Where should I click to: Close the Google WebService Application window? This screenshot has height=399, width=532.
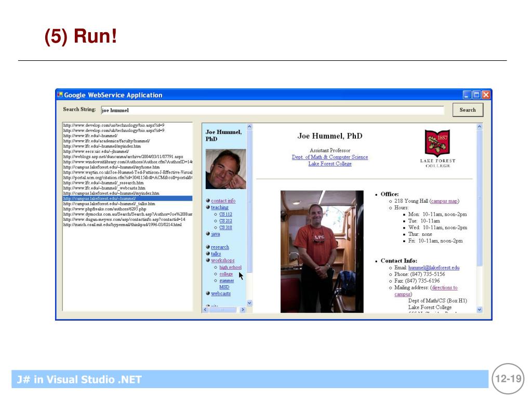pos(486,95)
